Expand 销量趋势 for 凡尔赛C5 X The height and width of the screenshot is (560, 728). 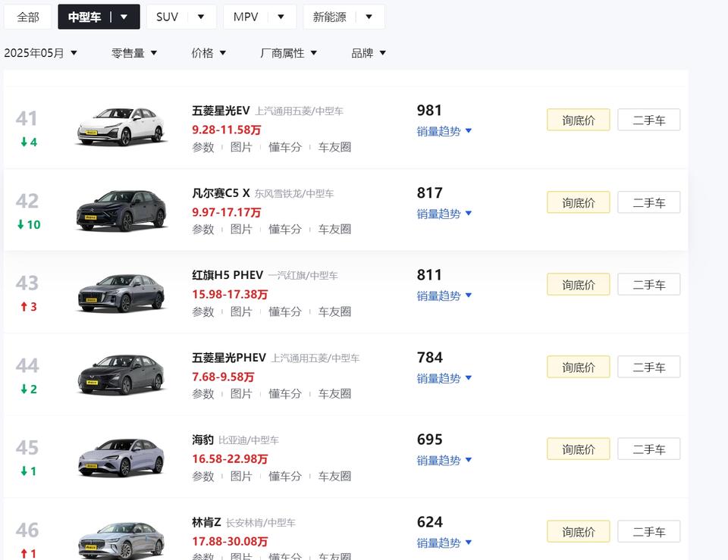[x=444, y=214]
